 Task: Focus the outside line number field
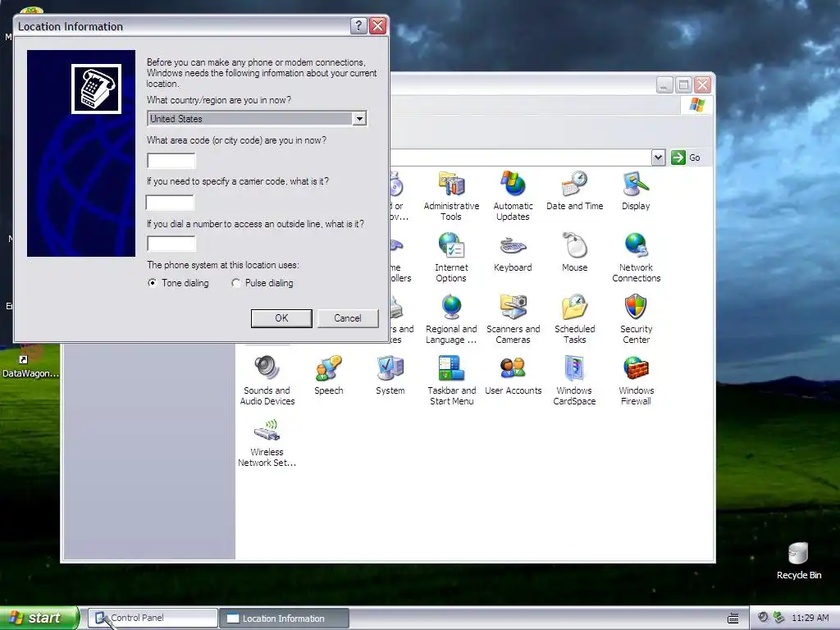(171, 244)
